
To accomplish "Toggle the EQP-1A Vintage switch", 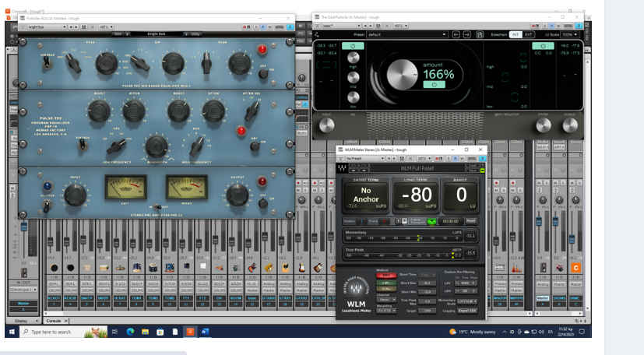I will (x=82, y=145).
